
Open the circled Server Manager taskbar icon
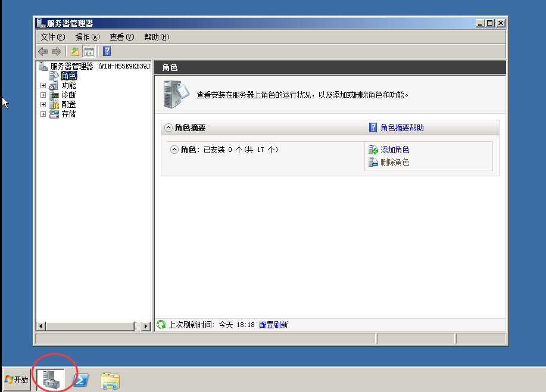(52, 379)
